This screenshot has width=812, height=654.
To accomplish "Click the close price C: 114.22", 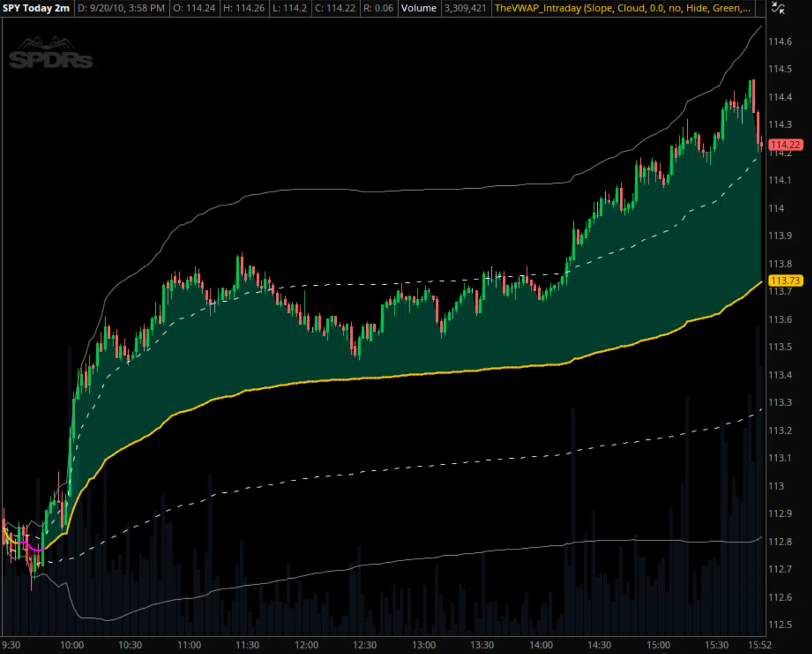I will [x=335, y=8].
